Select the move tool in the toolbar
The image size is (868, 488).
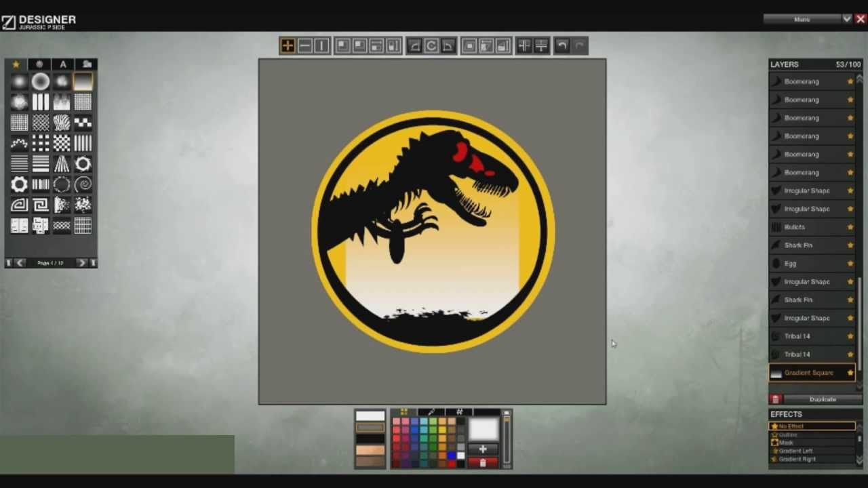coord(288,45)
